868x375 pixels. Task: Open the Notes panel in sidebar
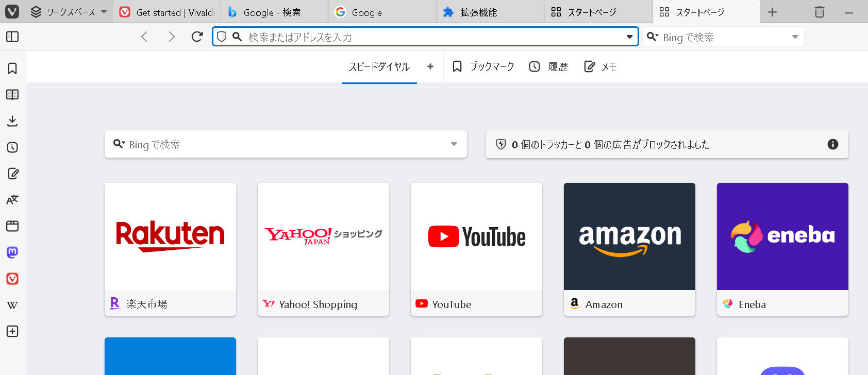click(12, 174)
